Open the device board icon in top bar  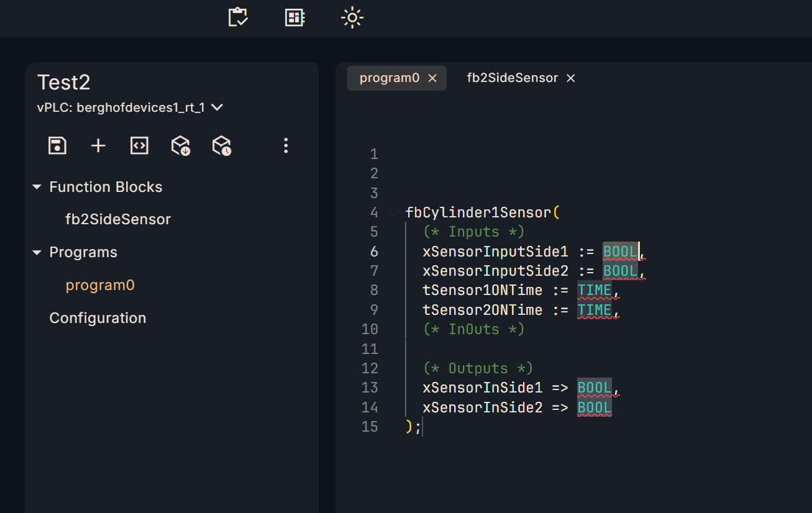coord(294,17)
